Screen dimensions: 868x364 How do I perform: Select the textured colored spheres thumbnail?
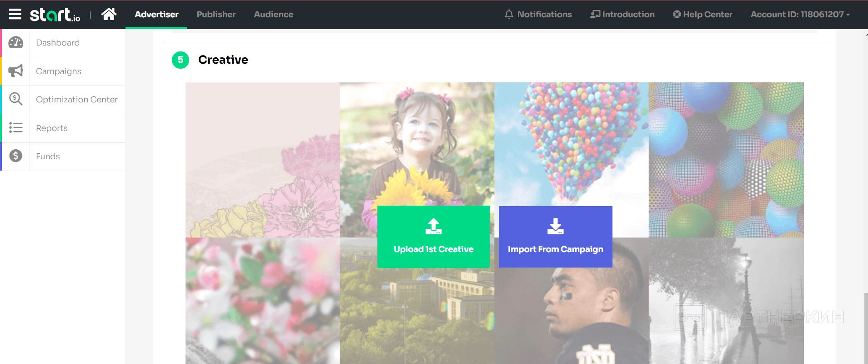point(726,160)
